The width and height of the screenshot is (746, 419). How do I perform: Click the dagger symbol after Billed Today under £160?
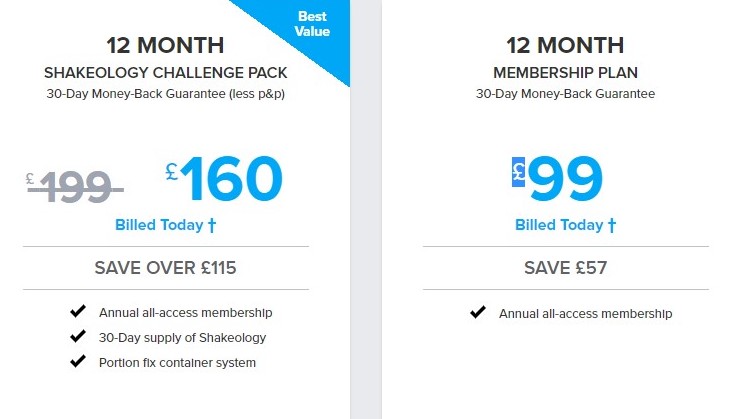click(x=212, y=225)
